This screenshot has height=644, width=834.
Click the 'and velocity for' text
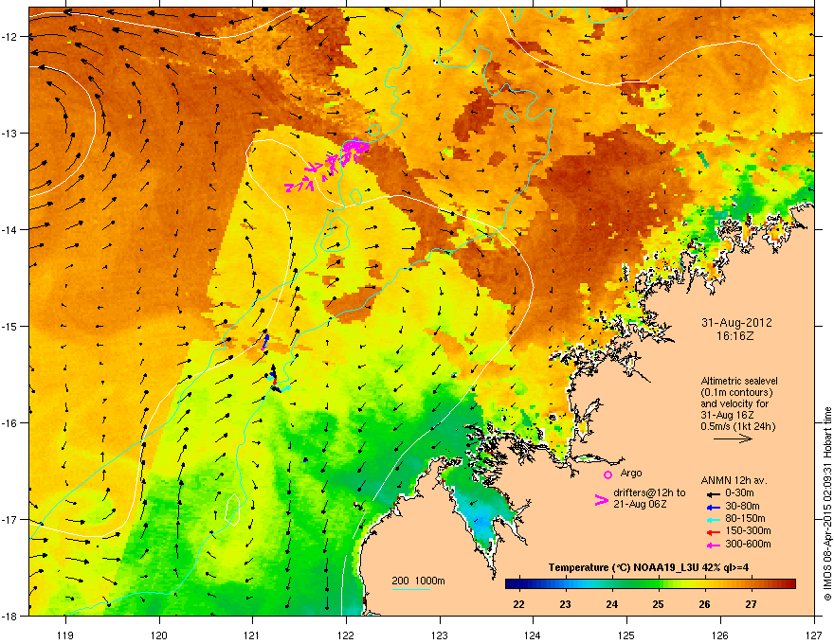click(x=734, y=403)
